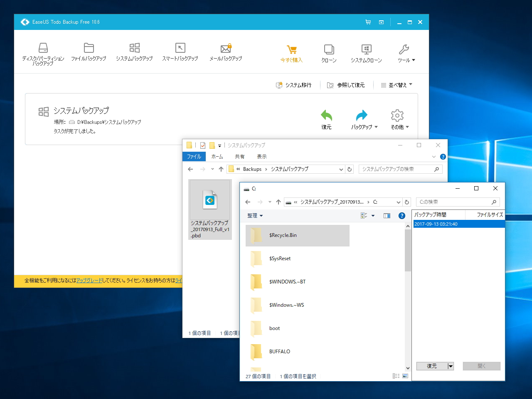Viewport: 532px width, 399px height.
Task: Start System Backup (システムバックアップ) from toolbar
Action: pyautogui.click(x=134, y=52)
